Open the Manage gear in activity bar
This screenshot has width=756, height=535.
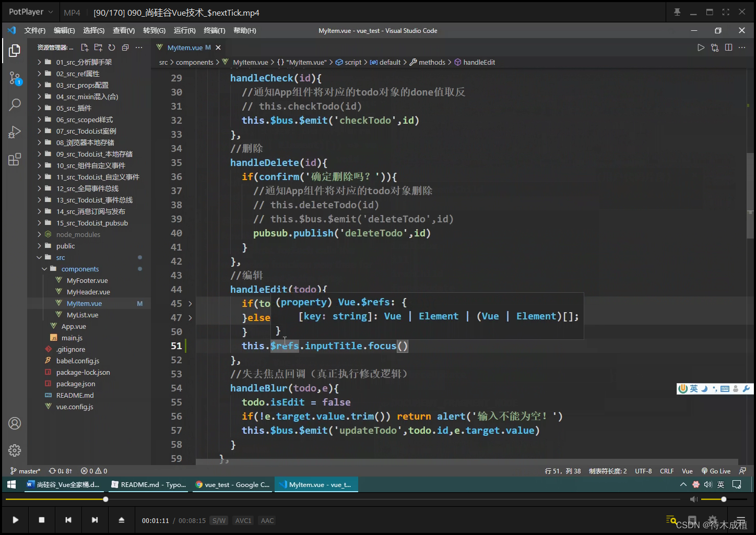pyautogui.click(x=15, y=450)
